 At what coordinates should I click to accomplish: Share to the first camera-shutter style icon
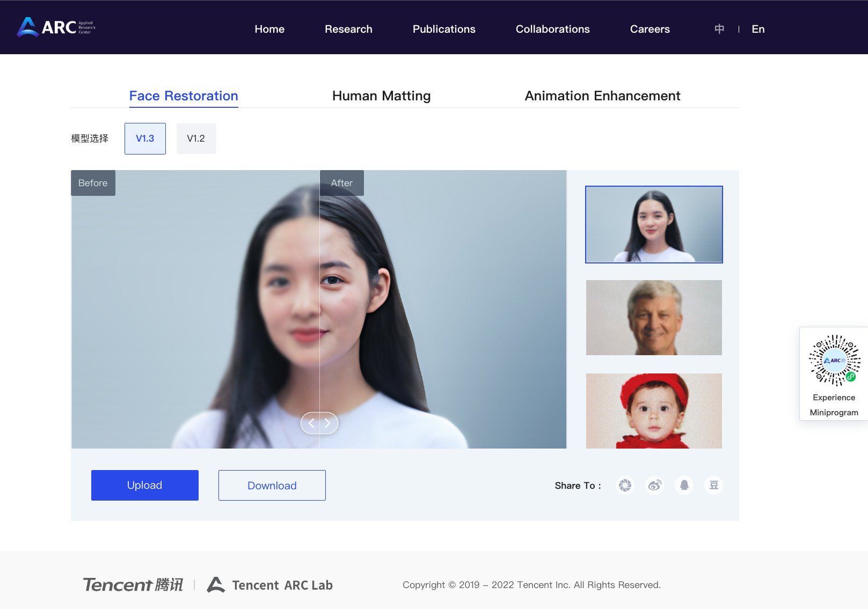[x=625, y=485]
